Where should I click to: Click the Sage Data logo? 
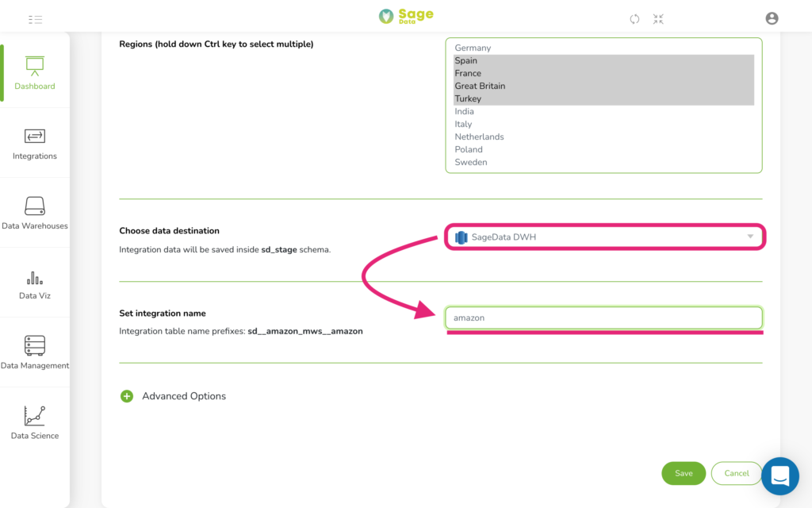406,16
